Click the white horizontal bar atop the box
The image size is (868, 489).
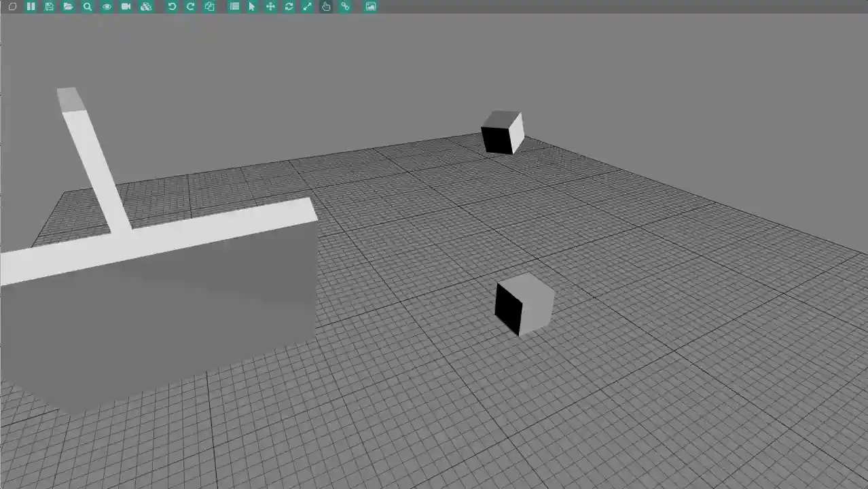tap(158, 241)
